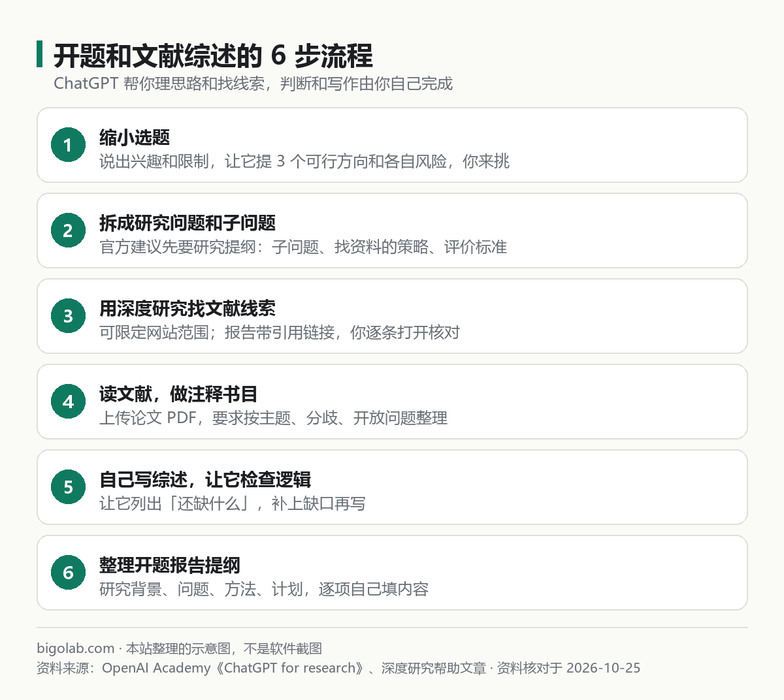784x700 pixels.
Task: Click the main title 开题和文献综述的 6 步流程
Action: (213, 56)
